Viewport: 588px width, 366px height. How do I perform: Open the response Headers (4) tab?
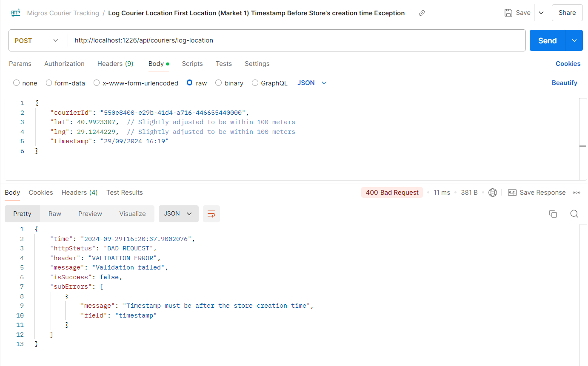pyautogui.click(x=80, y=193)
